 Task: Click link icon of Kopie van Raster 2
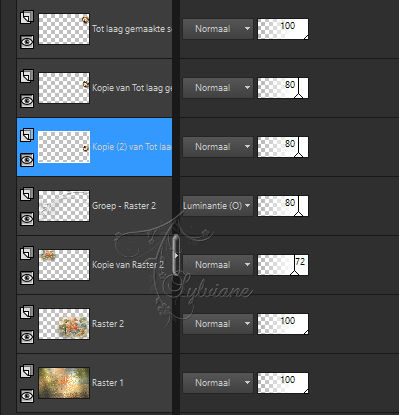point(27,253)
